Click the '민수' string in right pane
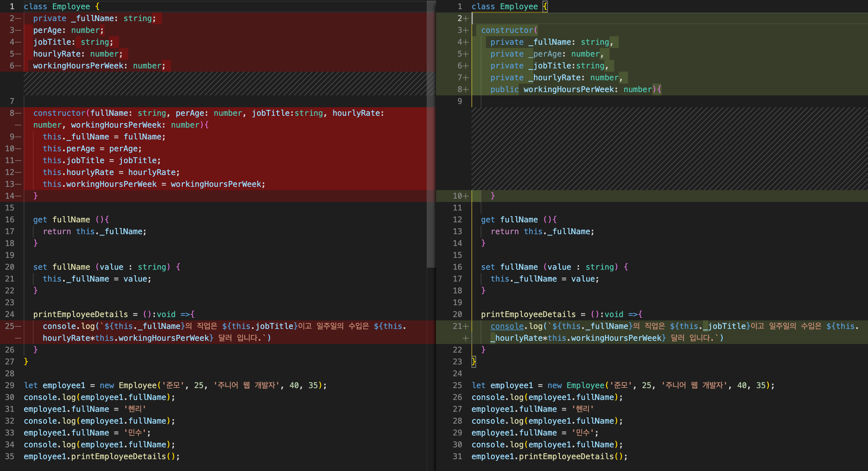Image resolution: width=868 pixels, height=471 pixels. pyautogui.click(x=583, y=433)
